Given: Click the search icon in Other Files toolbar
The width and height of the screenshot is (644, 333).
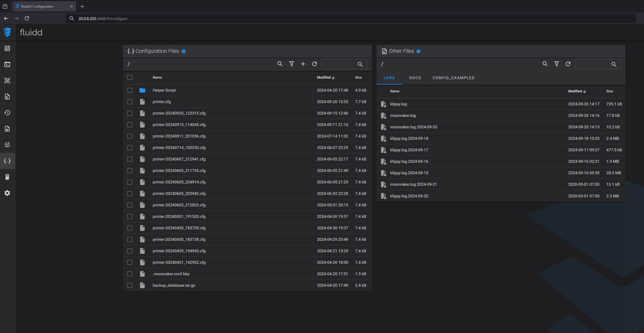Looking at the screenshot, I should [x=545, y=64].
